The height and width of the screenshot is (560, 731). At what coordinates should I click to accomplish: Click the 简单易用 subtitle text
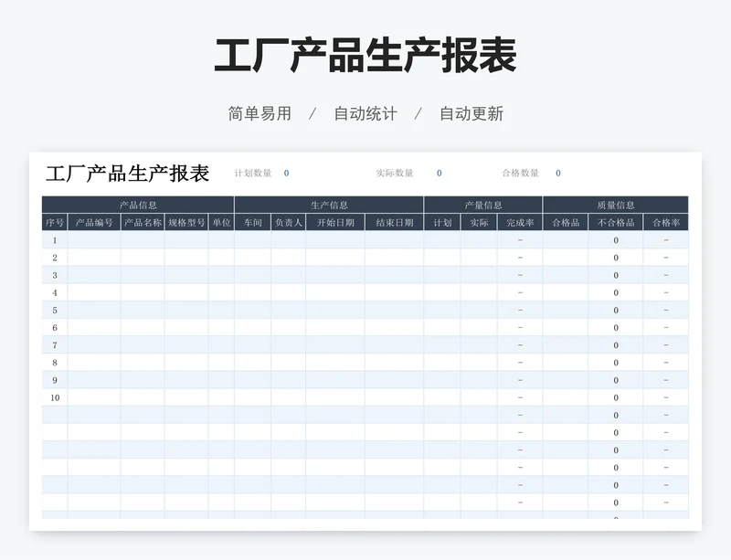(x=260, y=114)
